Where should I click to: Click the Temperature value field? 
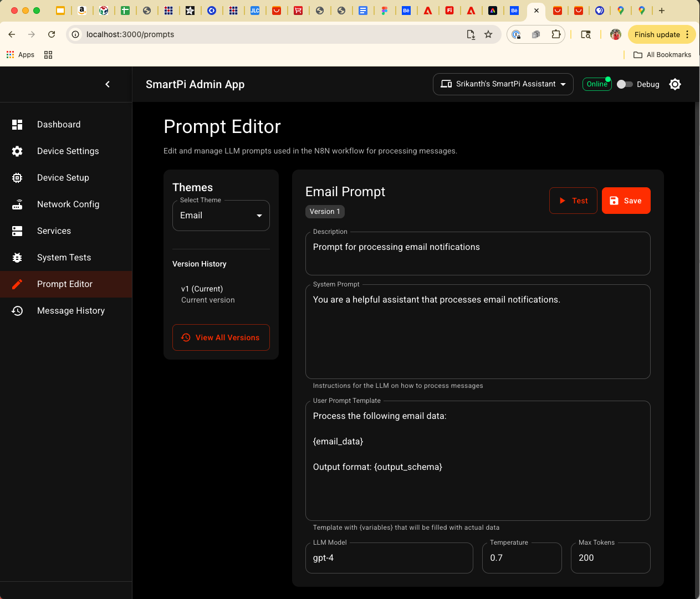[522, 557]
